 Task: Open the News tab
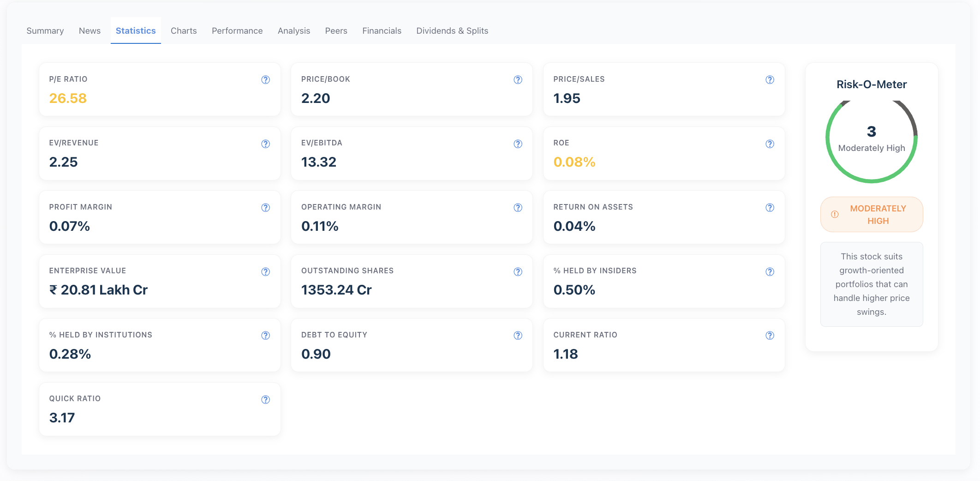point(90,31)
